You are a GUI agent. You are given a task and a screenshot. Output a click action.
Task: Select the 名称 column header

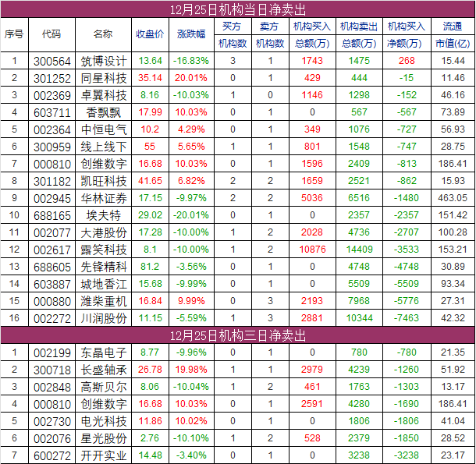click(103, 34)
